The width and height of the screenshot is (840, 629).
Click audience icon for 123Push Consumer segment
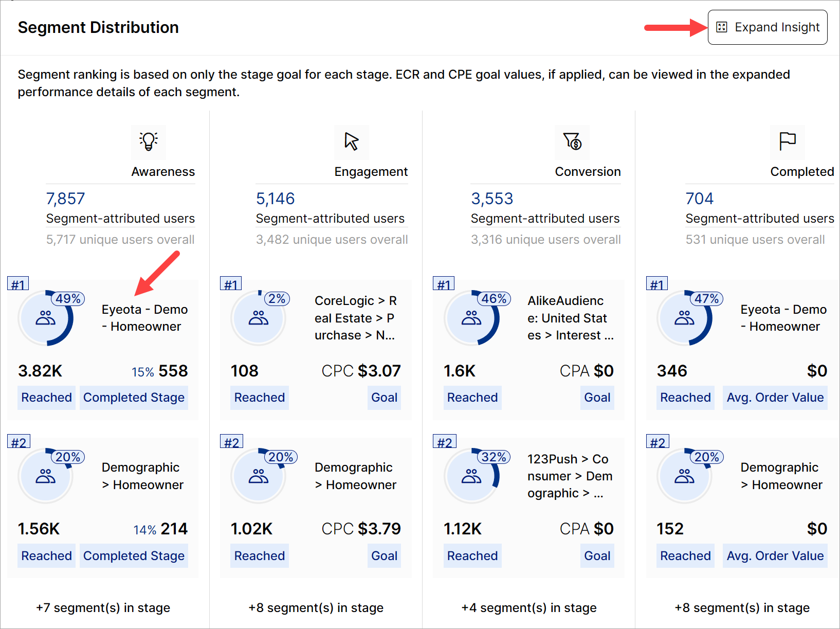(471, 477)
